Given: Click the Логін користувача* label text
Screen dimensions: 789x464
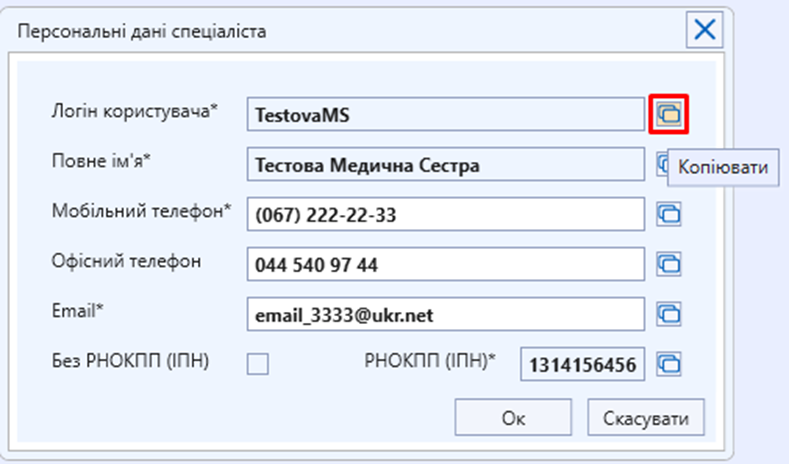Looking at the screenshot, I should pos(133,111).
